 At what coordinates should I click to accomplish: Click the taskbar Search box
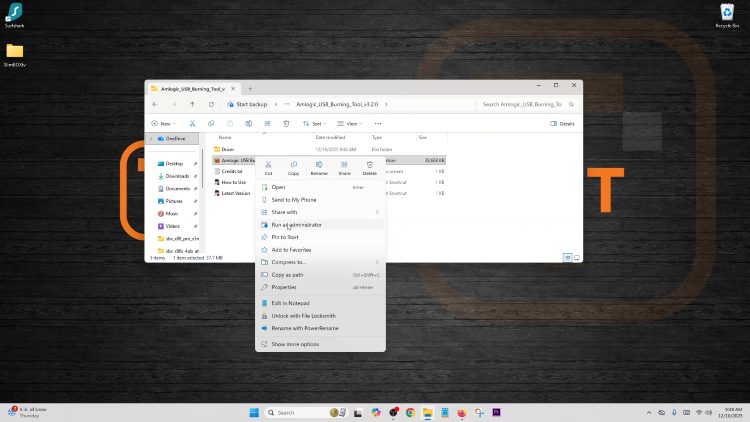306,412
